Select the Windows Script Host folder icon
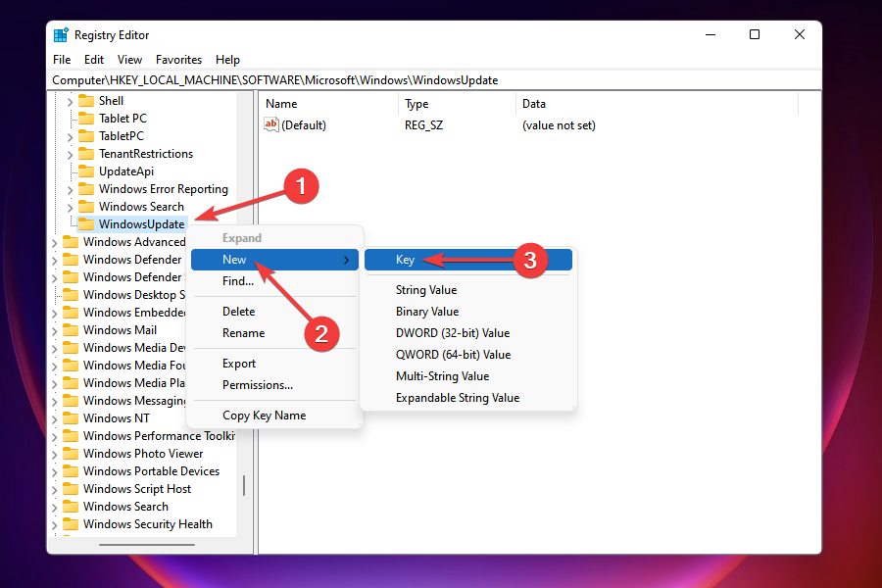 click(x=71, y=488)
